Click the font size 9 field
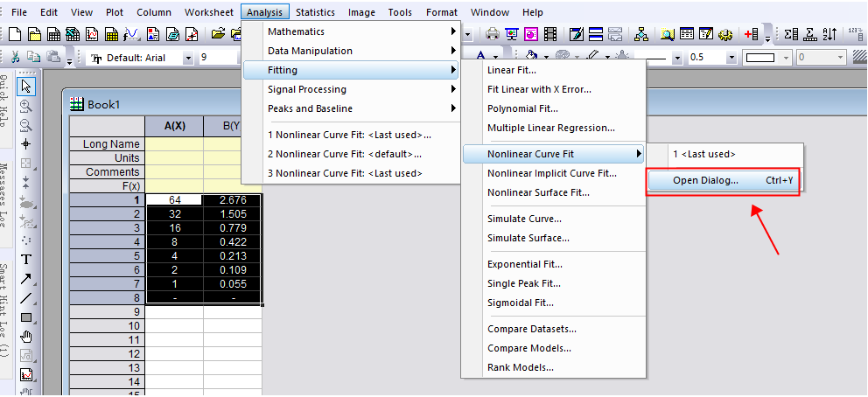 (x=218, y=58)
